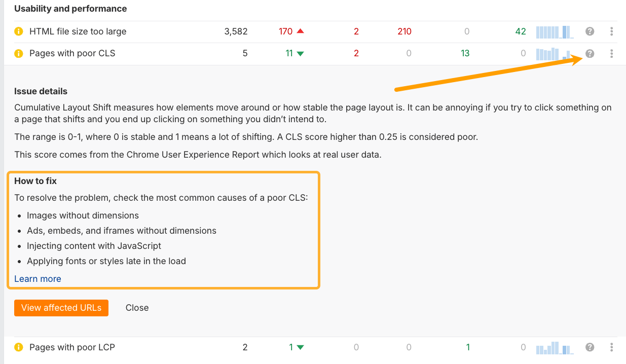The image size is (626, 364).
Task: Click the red count 210 for HTML file size issue
Action: point(404,31)
